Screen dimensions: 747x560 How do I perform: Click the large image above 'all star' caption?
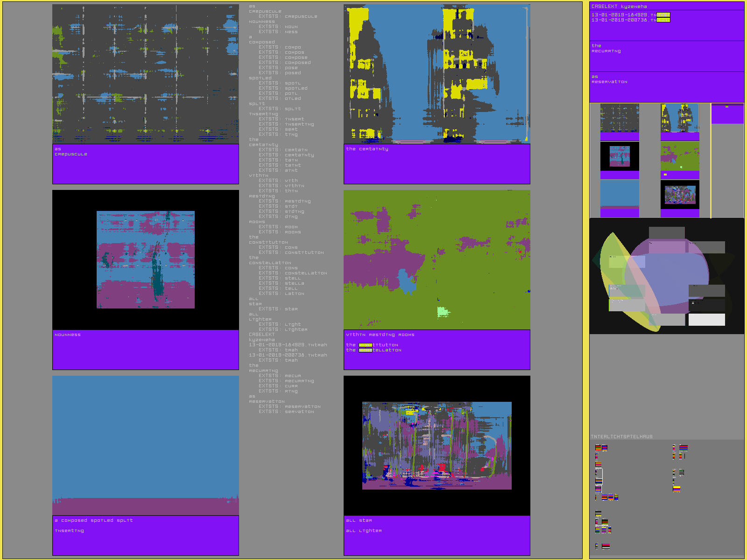click(437, 446)
